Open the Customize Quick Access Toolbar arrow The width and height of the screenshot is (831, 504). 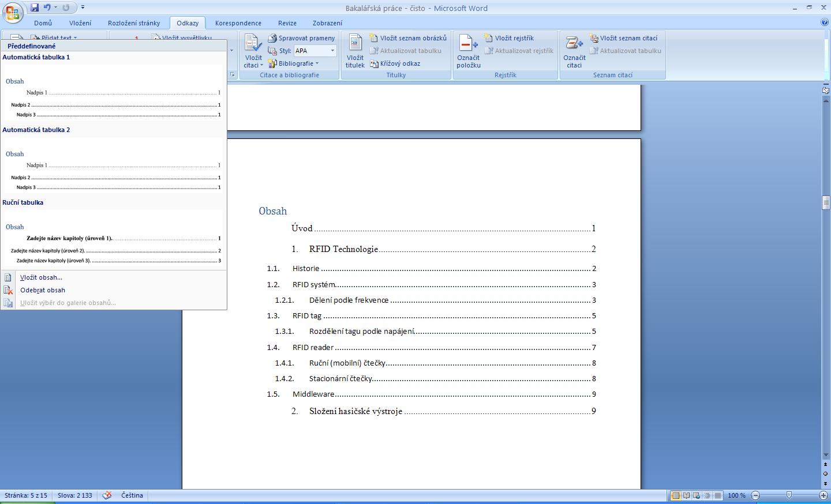(x=83, y=7)
